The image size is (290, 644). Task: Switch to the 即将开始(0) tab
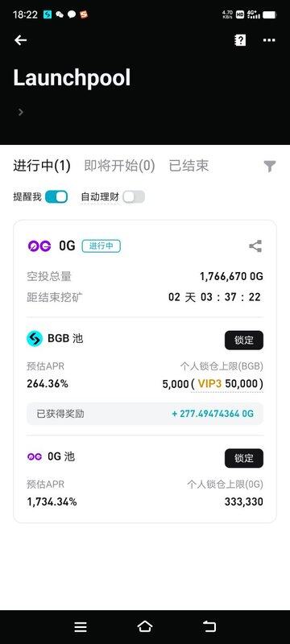[x=119, y=166]
